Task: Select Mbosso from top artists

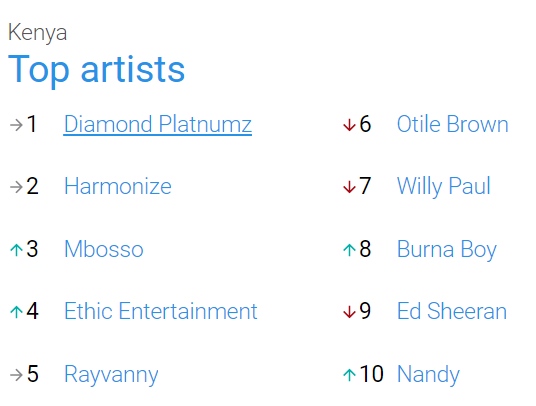Action: point(104,249)
